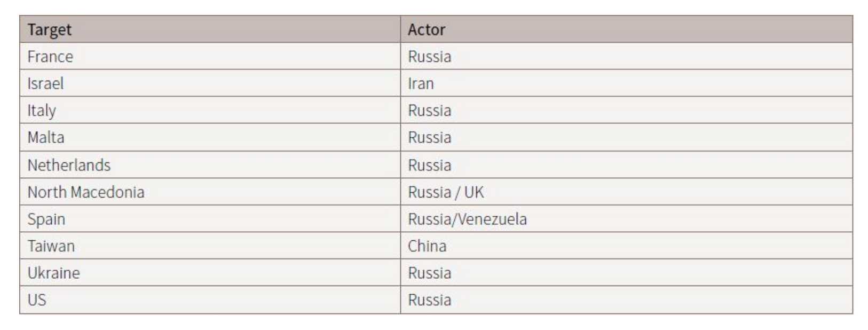Click the Spain target cell

(x=46, y=219)
